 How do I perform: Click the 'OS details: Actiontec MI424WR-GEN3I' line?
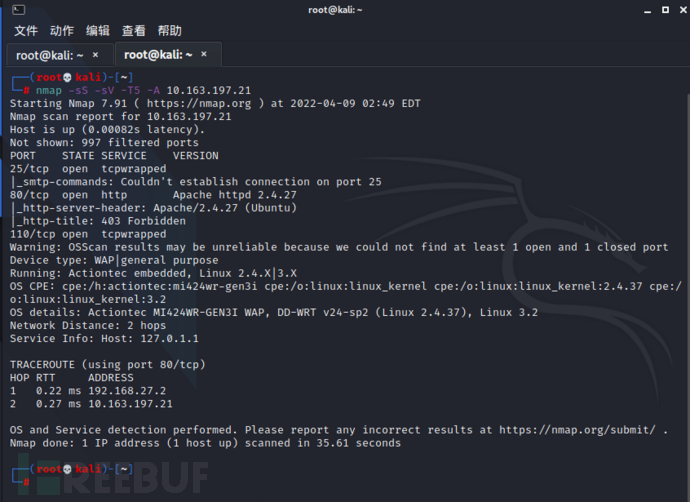(x=274, y=313)
